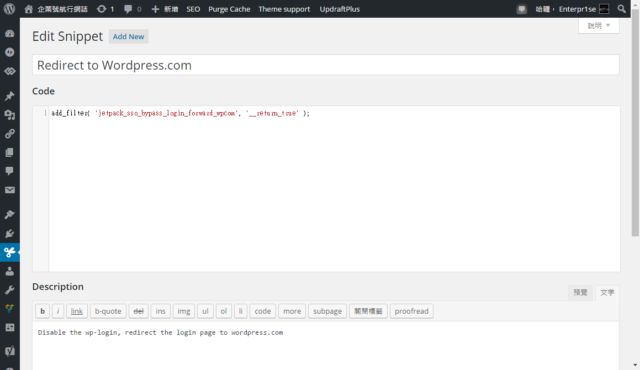Screen dimensions: 640x370
Task: Click the code quicktag button
Action: (262, 311)
